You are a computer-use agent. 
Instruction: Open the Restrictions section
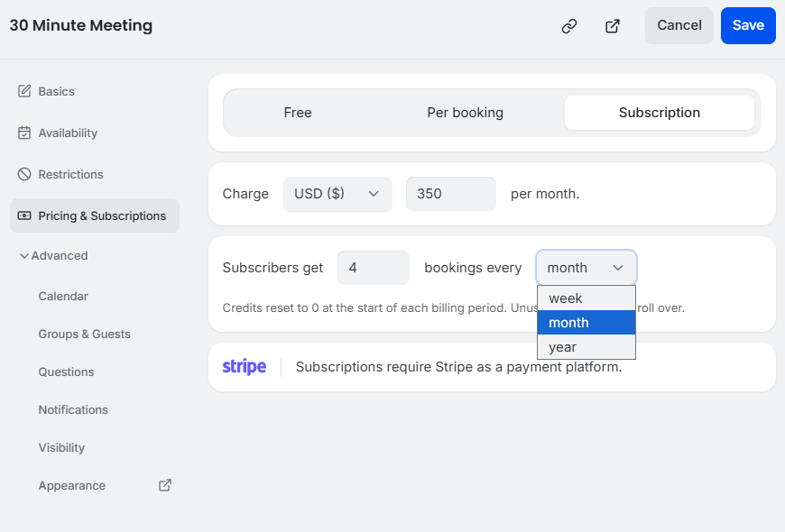point(95,174)
